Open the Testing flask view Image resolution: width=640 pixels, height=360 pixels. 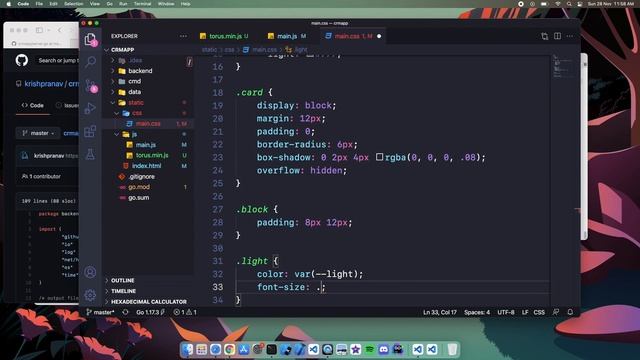(x=90, y=154)
